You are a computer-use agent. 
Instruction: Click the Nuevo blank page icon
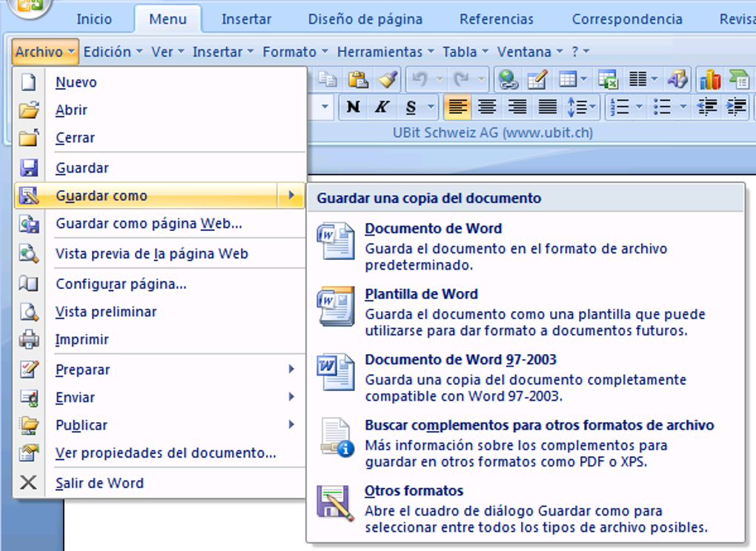click(28, 82)
